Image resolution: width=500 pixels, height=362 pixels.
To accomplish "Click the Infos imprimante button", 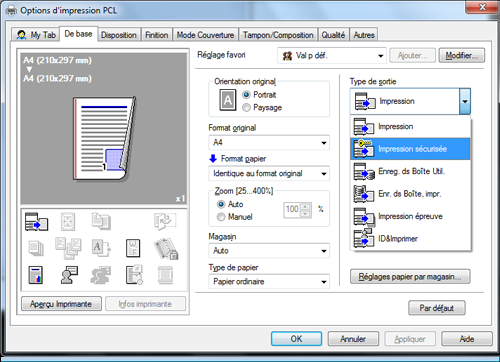I will (x=145, y=304).
